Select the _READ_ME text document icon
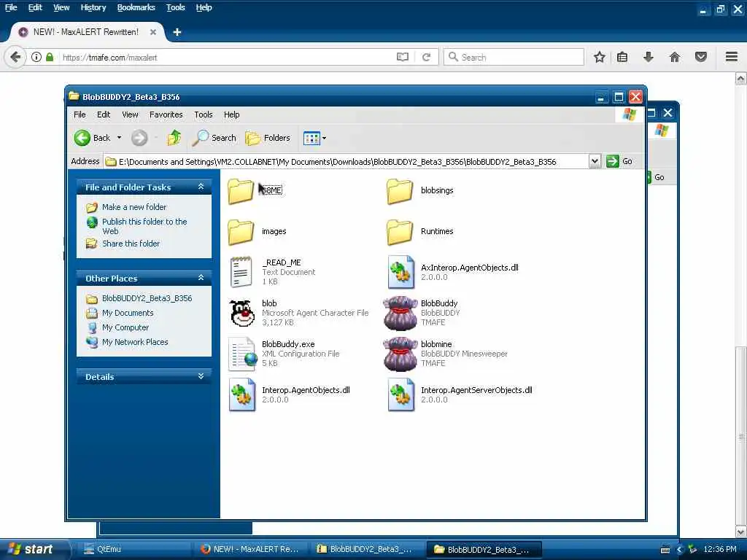 click(241, 272)
